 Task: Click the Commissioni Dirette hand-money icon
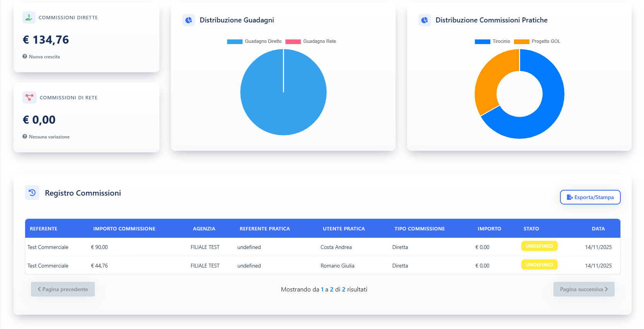[x=29, y=17]
